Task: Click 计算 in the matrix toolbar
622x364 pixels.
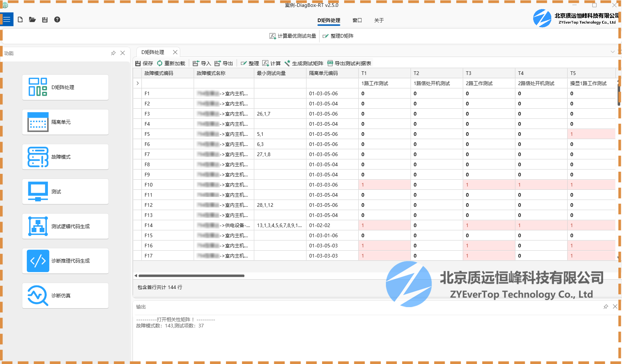Action: (271, 63)
